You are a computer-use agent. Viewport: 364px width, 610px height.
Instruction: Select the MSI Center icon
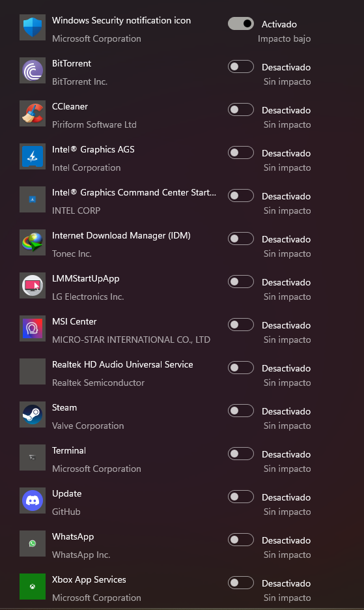pos(33,328)
